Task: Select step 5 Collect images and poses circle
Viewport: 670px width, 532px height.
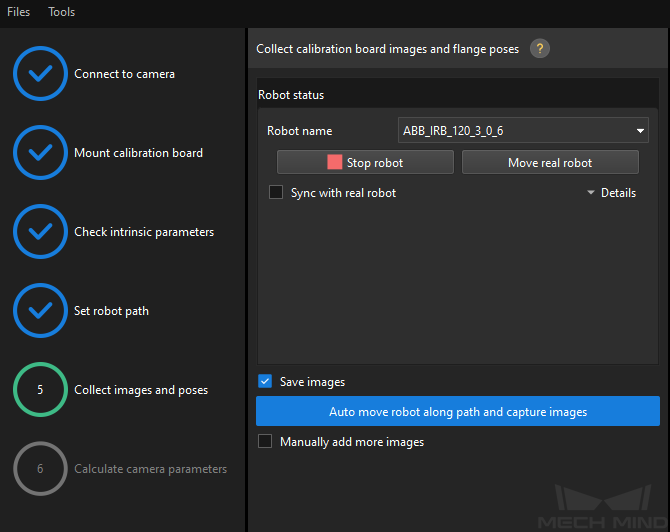Action: (x=40, y=389)
